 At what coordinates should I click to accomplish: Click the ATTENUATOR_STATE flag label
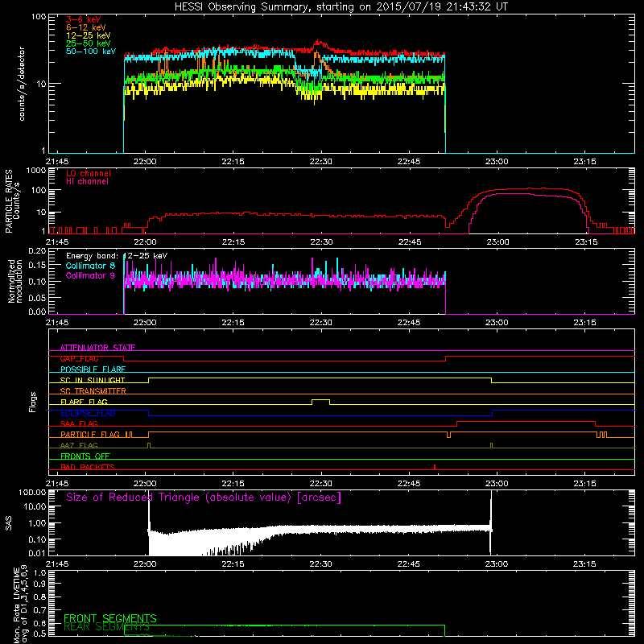click(97, 348)
